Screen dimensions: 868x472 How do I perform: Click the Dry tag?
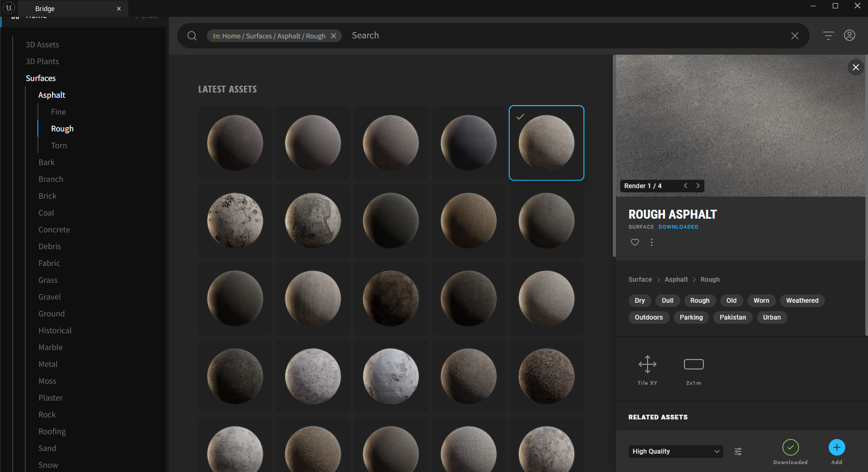point(640,301)
